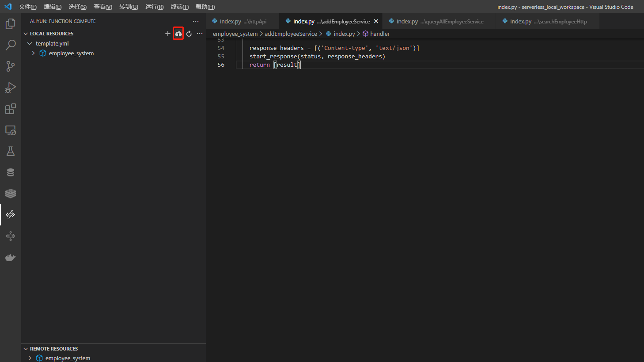Select employee_system under Remote Resources
Viewport: 644px width, 362px height.
coord(68,358)
